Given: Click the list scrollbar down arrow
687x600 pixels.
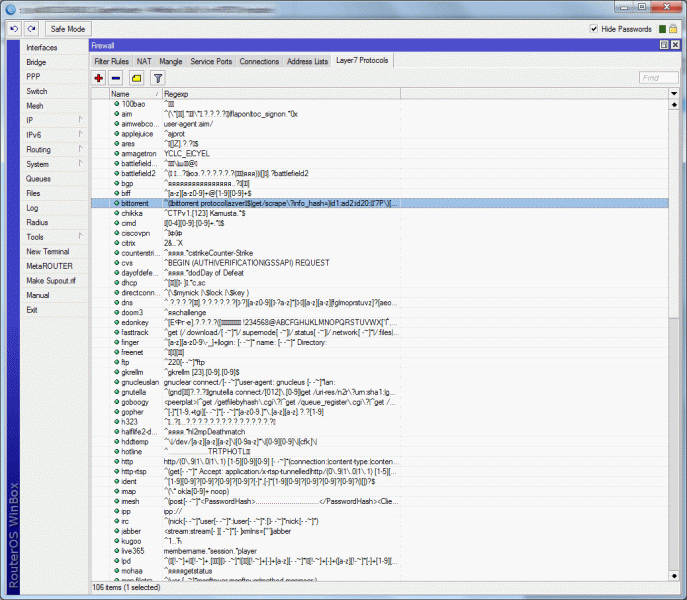Looking at the screenshot, I should 674,575.
